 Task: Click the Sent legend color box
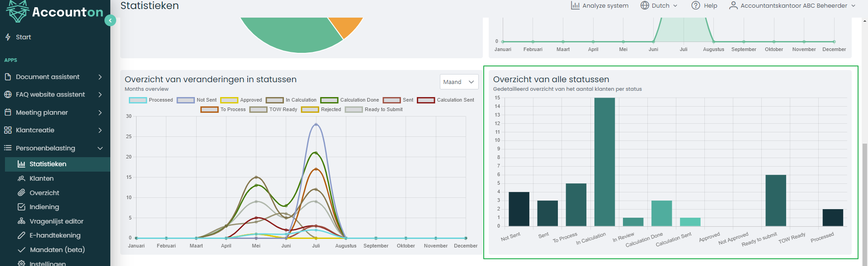[392, 100]
